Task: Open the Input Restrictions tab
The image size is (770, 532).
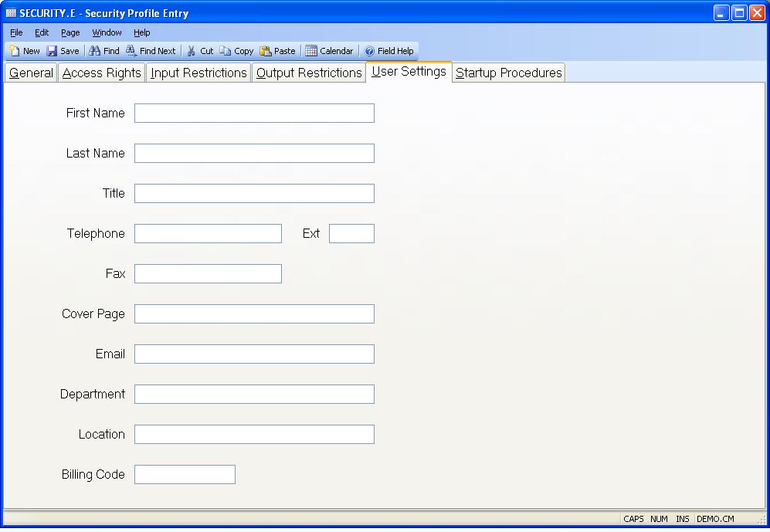Action: 198,73
